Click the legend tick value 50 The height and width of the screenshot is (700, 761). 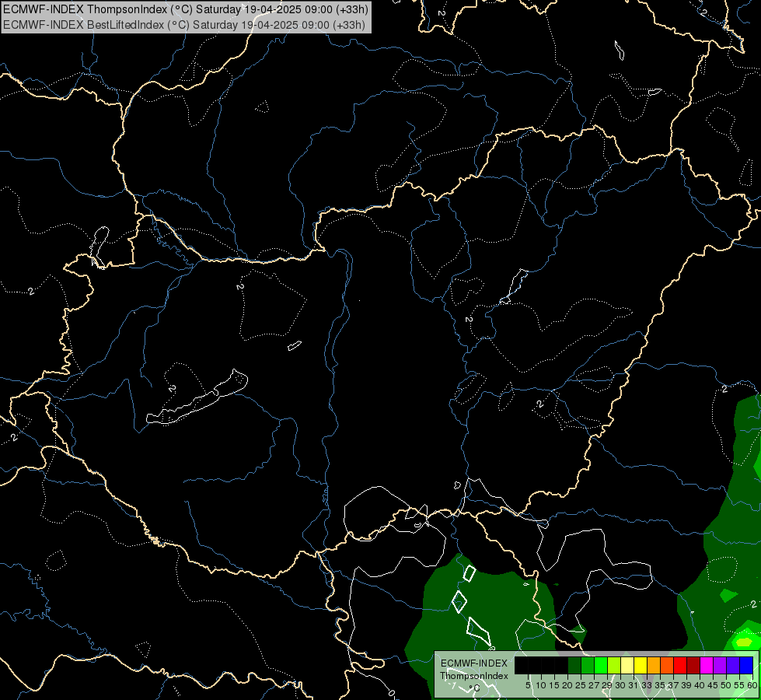tap(726, 685)
